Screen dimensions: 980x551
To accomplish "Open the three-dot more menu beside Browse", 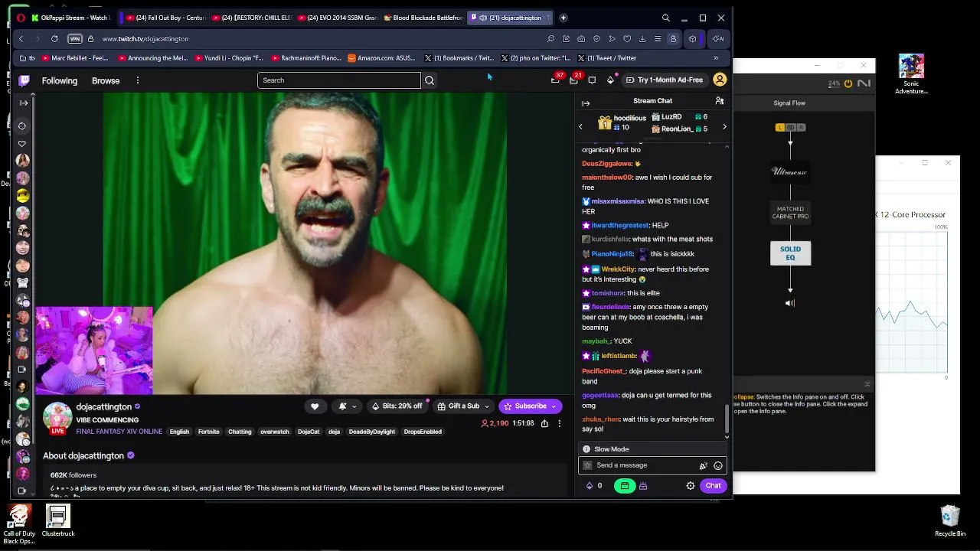I will click(138, 80).
